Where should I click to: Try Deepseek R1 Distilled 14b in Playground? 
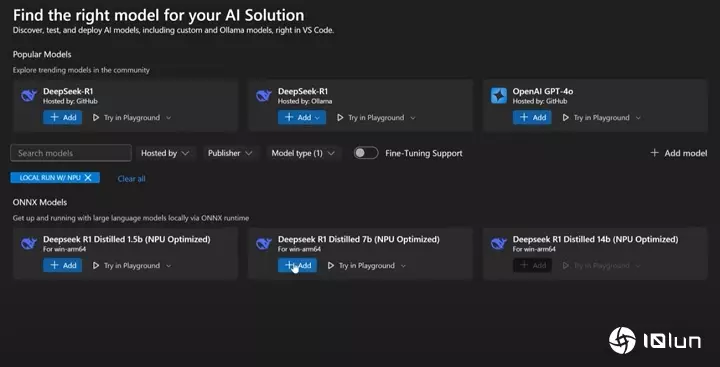[x=596, y=265]
